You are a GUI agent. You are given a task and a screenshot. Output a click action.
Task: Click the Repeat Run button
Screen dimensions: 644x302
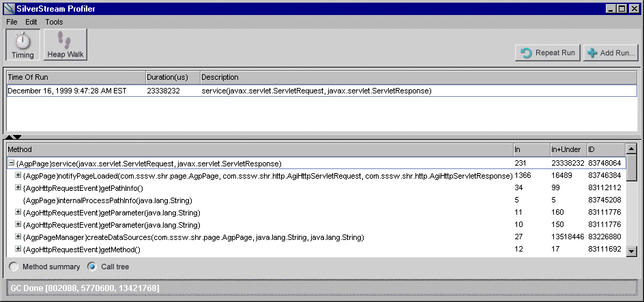(x=547, y=53)
